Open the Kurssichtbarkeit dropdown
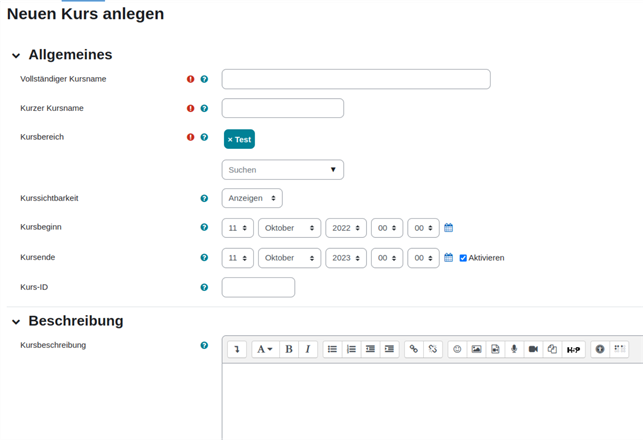643x440 pixels. [x=252, y=198]
